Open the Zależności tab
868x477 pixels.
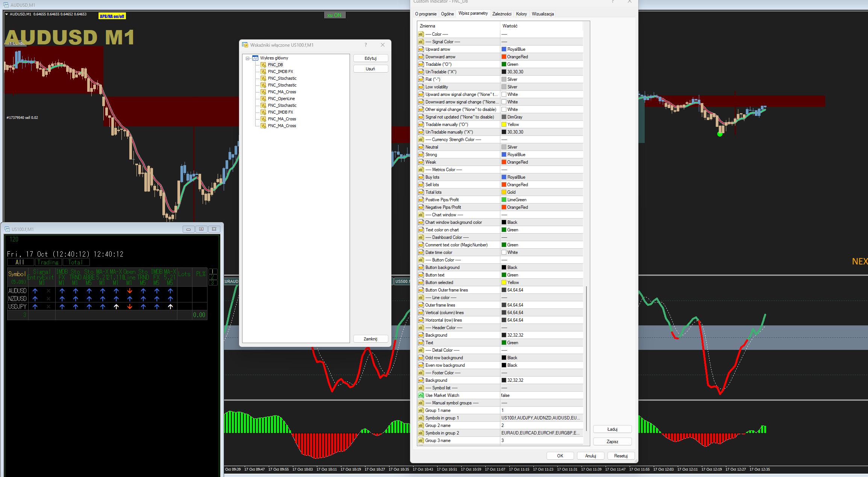pyautogui.click(x=501, y=14)
